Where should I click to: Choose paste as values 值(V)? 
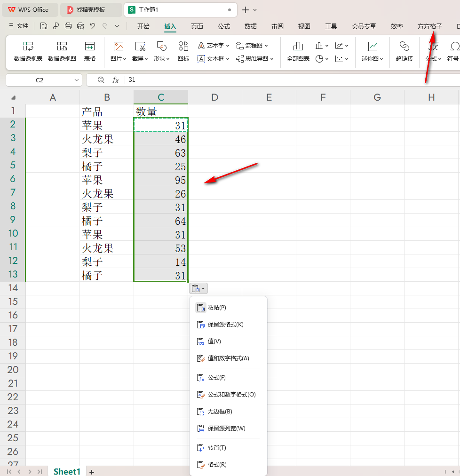[214, 341]
